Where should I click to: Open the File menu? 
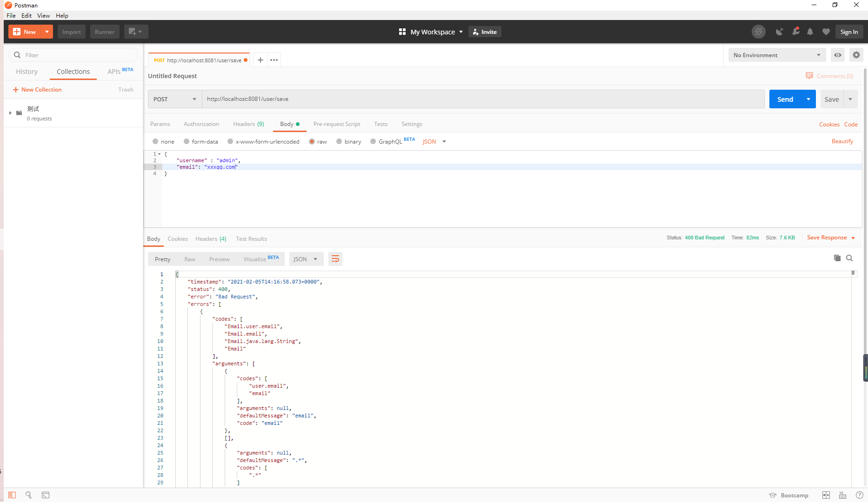[x=11, y=15]
